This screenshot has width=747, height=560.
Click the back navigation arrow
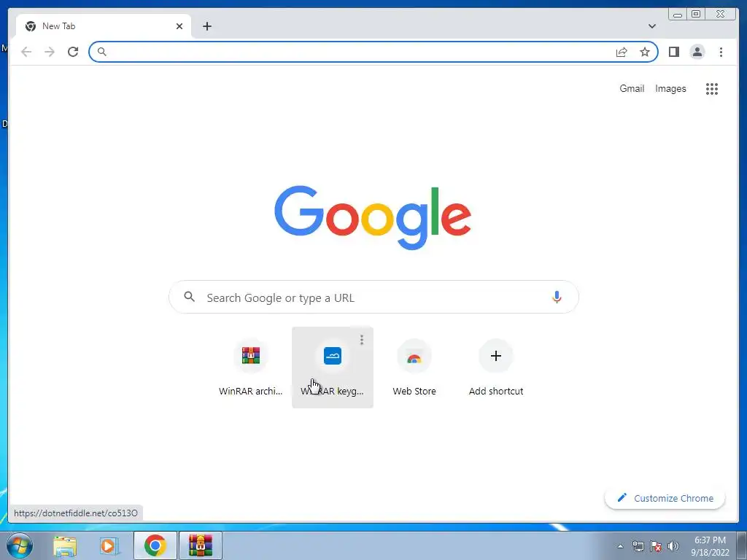click(26, 52)
